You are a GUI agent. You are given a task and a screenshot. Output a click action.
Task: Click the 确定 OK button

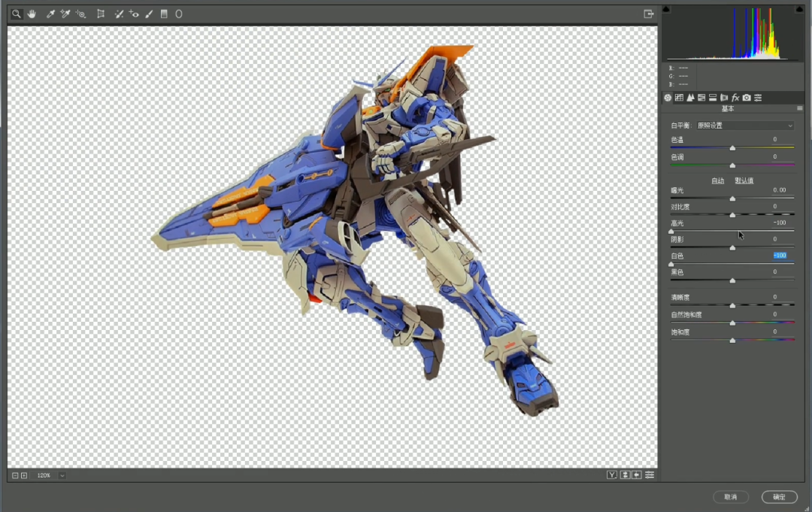tap(780, 497)
